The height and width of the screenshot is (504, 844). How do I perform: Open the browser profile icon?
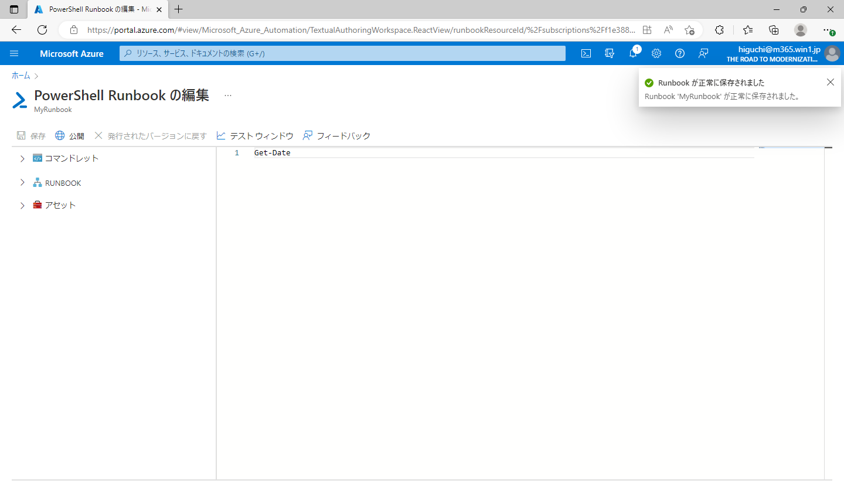click(801, 30)
